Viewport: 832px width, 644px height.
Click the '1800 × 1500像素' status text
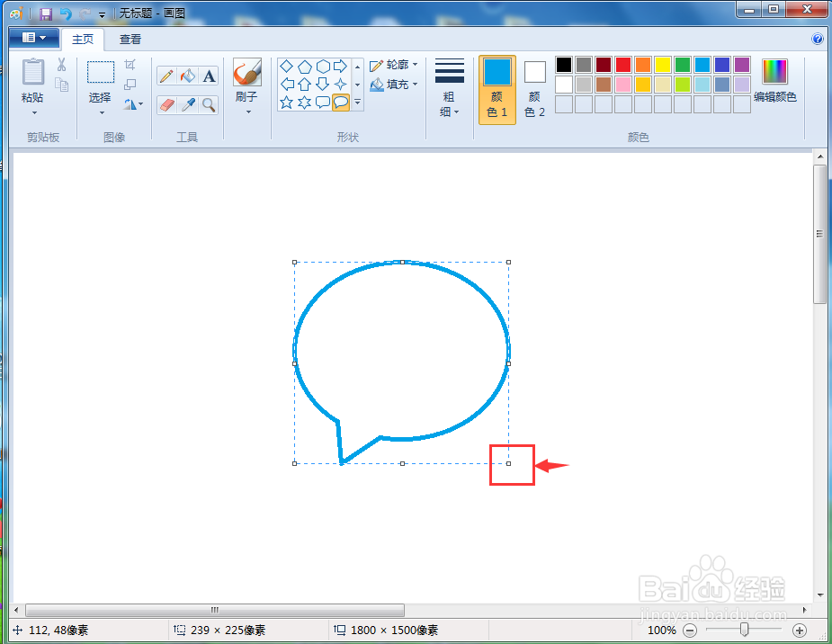pyautogui.click(x=395, y=631)
